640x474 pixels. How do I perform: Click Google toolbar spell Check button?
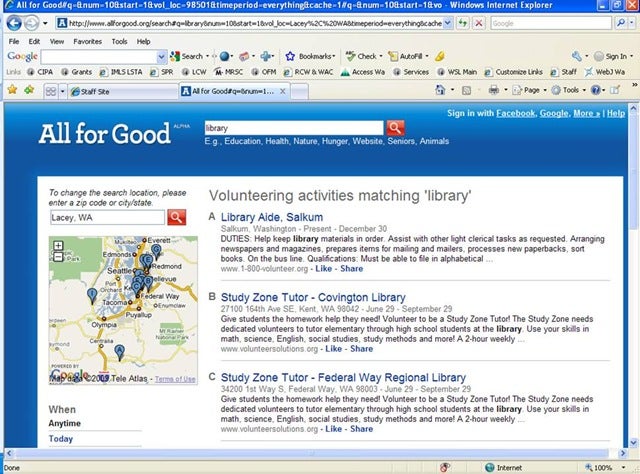362,56
